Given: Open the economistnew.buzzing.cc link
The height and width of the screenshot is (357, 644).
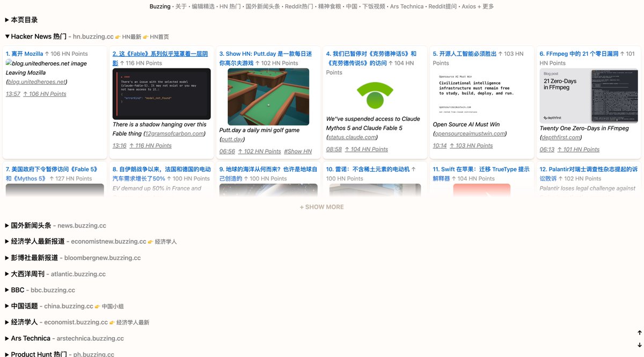Looking at the screenshot, I should (108, 242).
